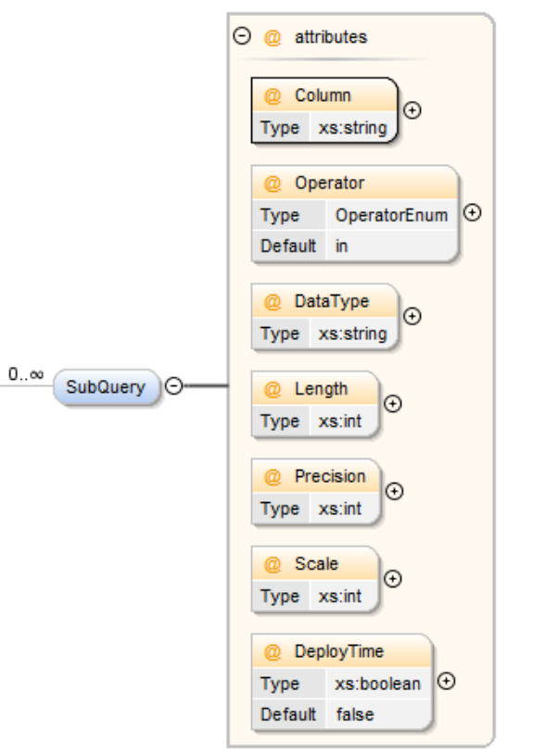Select the SubQuery element node
The width and height of the screenshot is (545, 756).
coord(106,386)
